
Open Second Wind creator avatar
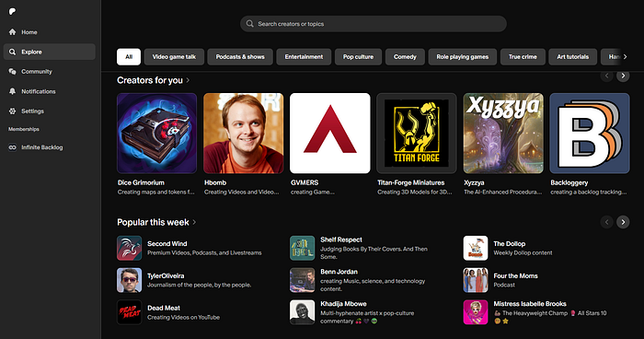(130, 248)
